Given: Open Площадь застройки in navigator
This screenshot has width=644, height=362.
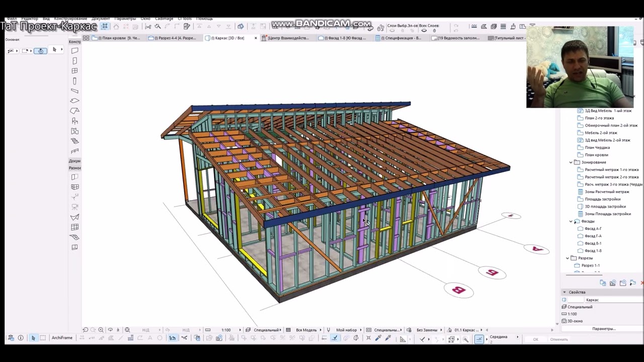Looking at the screenshot, I should coord(603,199).
